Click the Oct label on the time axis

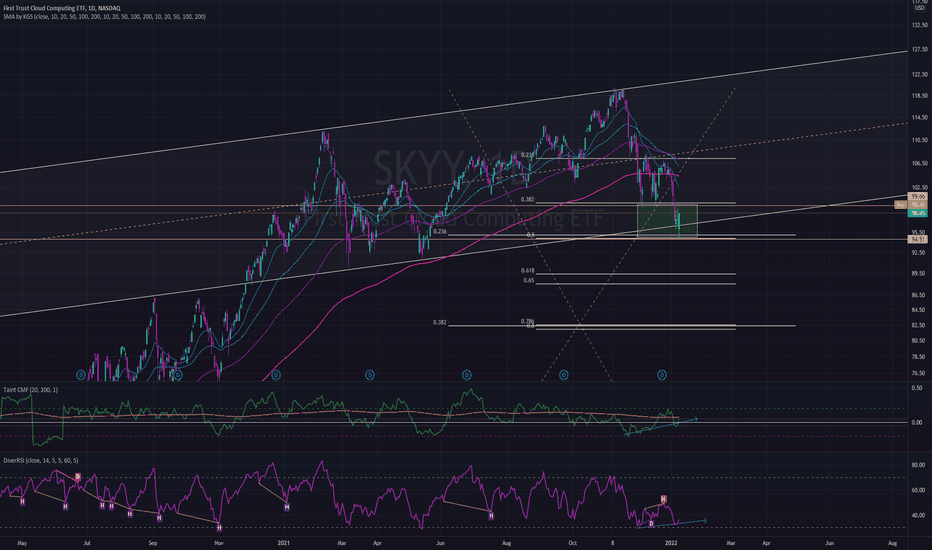click(x=572, y=543)
